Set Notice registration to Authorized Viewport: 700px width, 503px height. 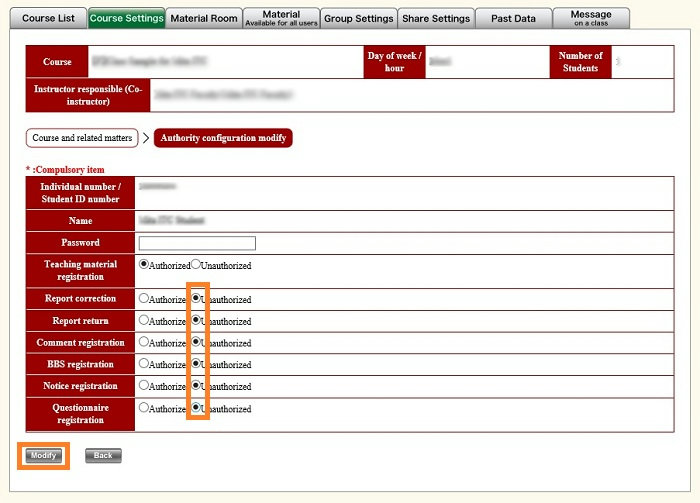pos(144,386)
